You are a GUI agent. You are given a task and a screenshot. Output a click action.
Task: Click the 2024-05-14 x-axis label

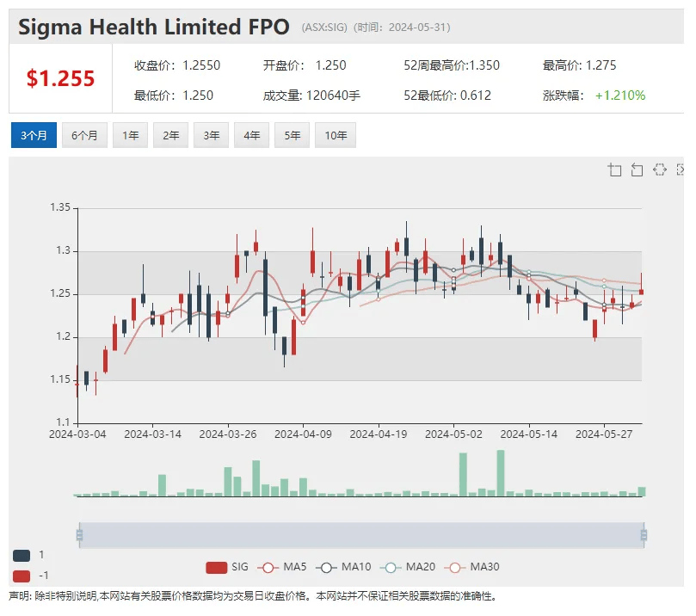[x=528, y=434]
